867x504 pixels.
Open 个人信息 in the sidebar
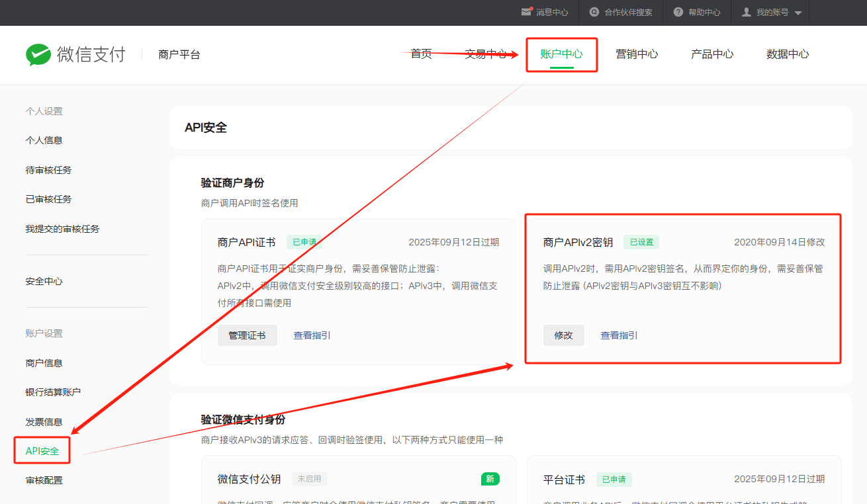coord(44,140)
